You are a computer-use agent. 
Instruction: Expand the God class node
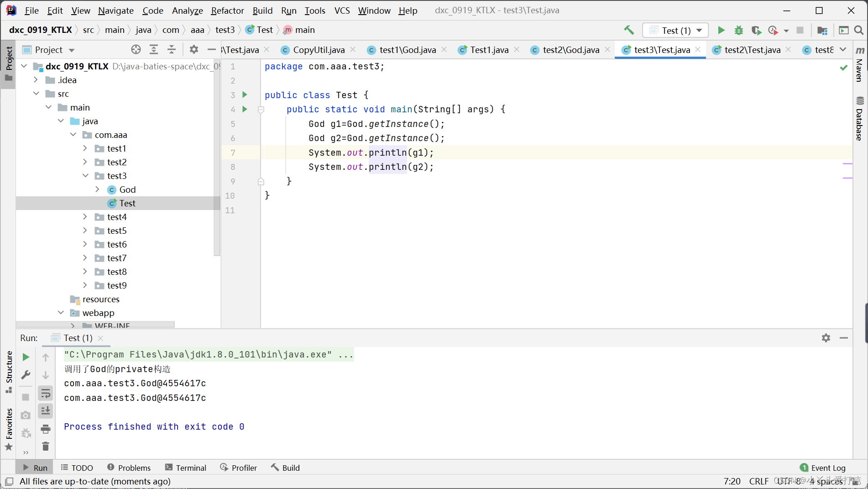click(x=98, y=189)
